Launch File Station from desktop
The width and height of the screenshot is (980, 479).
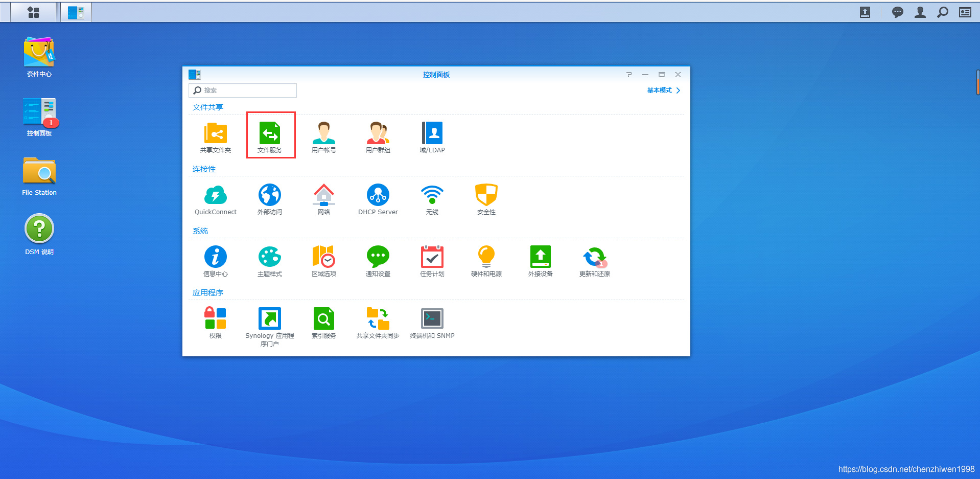[39, 171]
